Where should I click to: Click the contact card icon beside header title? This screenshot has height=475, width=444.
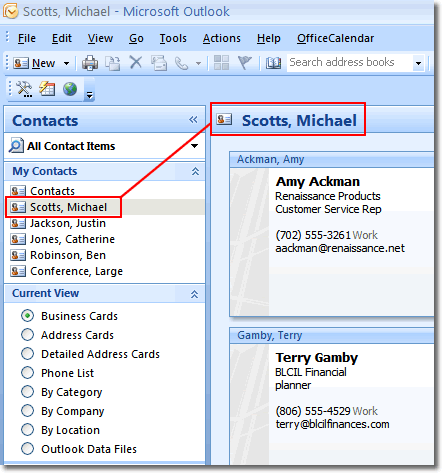tap(224, 119)
